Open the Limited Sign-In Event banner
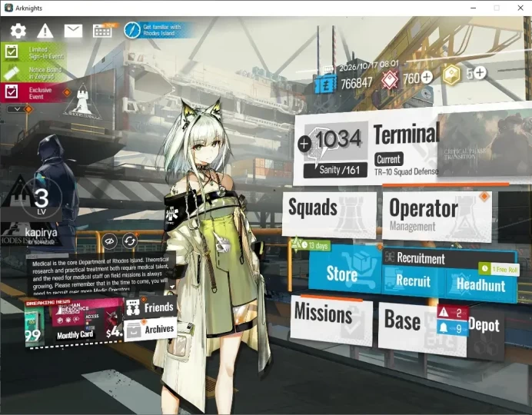 (34, 53)
